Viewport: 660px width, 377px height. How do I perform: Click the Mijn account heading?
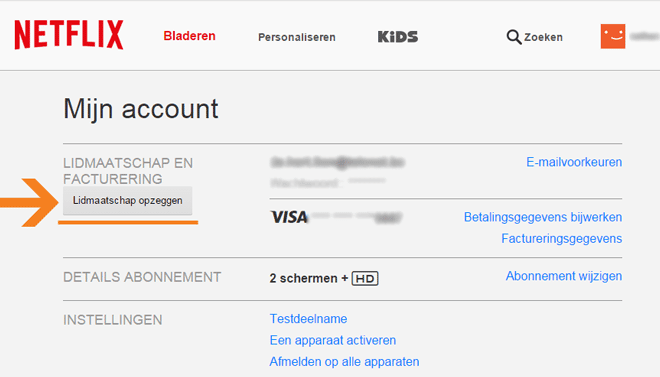click(x=141, y=109)
